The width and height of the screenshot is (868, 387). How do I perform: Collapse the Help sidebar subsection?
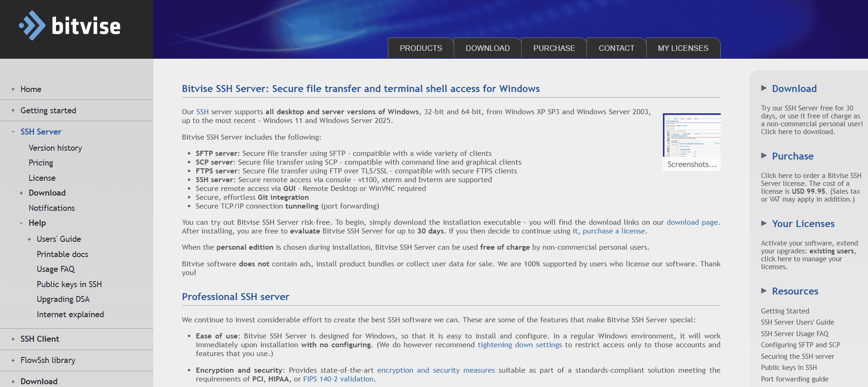21,223
